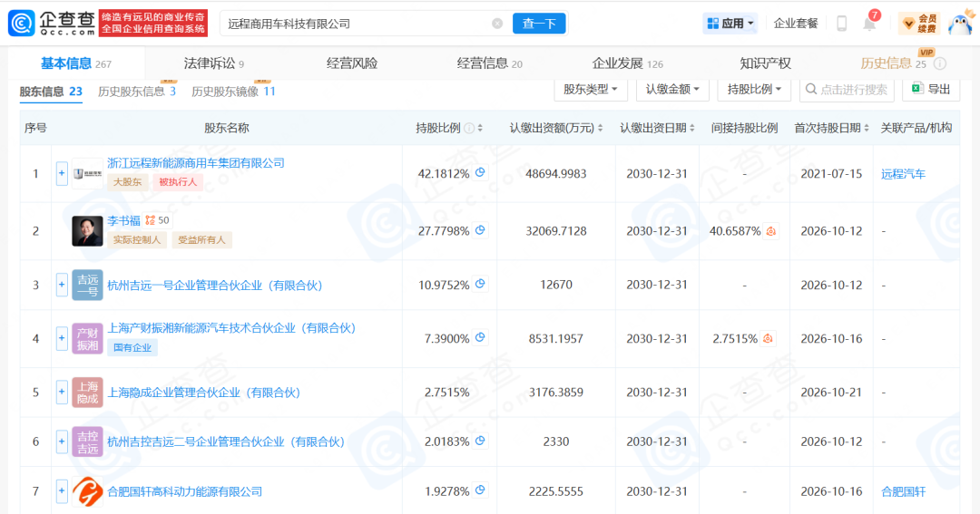Sort by 认缴出资日期 column
Viewport: 980px width, 514px height.
coord(691,128)
